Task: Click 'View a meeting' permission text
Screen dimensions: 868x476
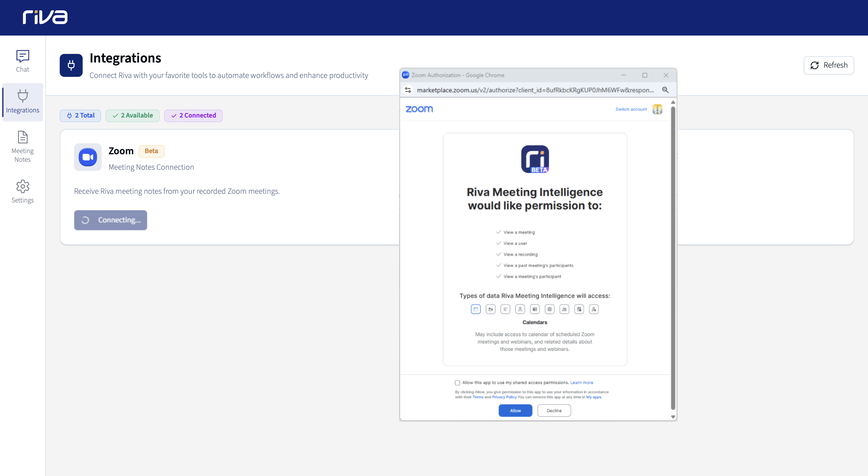Action: point(519,232)
